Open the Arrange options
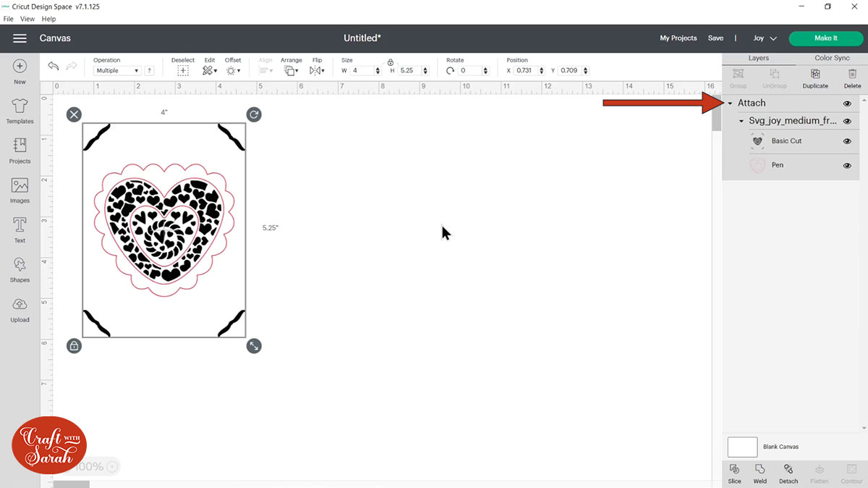Viewport: 868px width, 488px height. click(292, 70)
